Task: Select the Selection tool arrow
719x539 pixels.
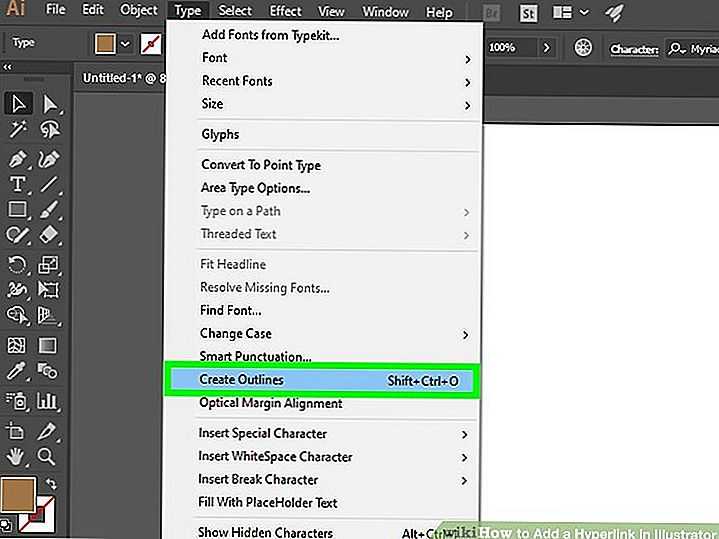Action: point(18,104)
